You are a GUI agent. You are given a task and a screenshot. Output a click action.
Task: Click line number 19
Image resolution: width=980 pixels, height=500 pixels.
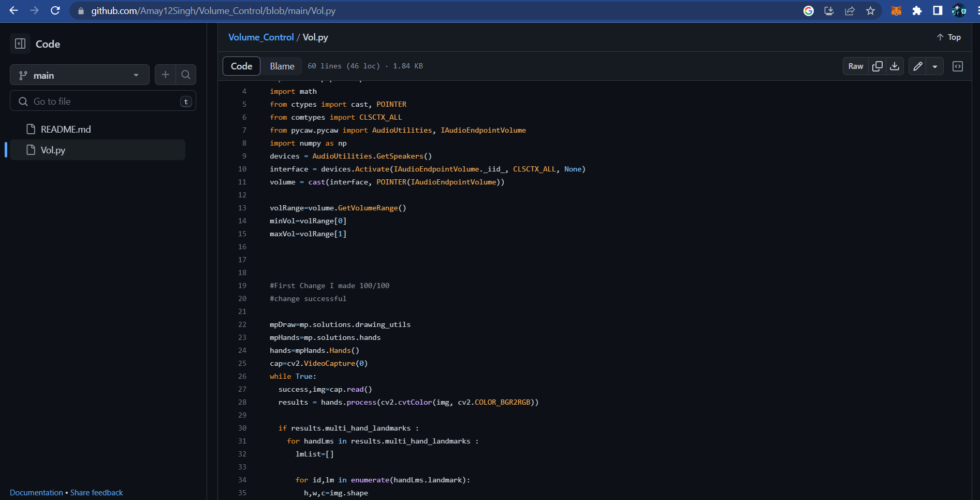[242, 285]
